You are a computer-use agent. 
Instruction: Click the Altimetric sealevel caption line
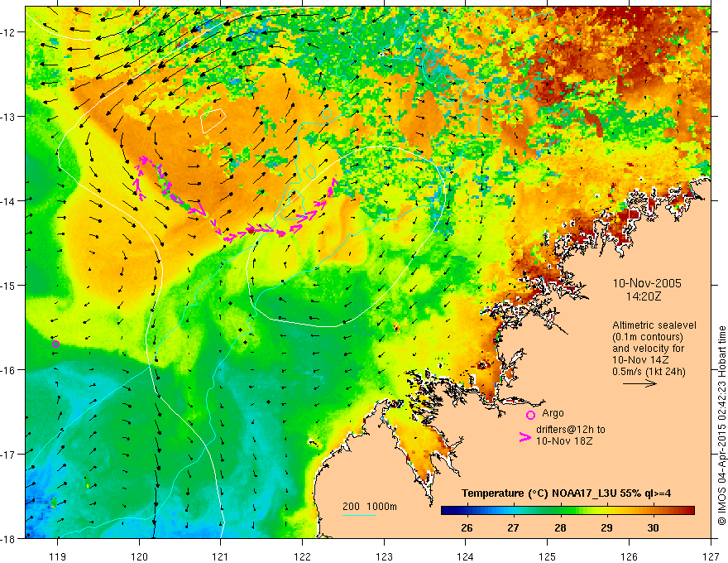click(654, 325)
